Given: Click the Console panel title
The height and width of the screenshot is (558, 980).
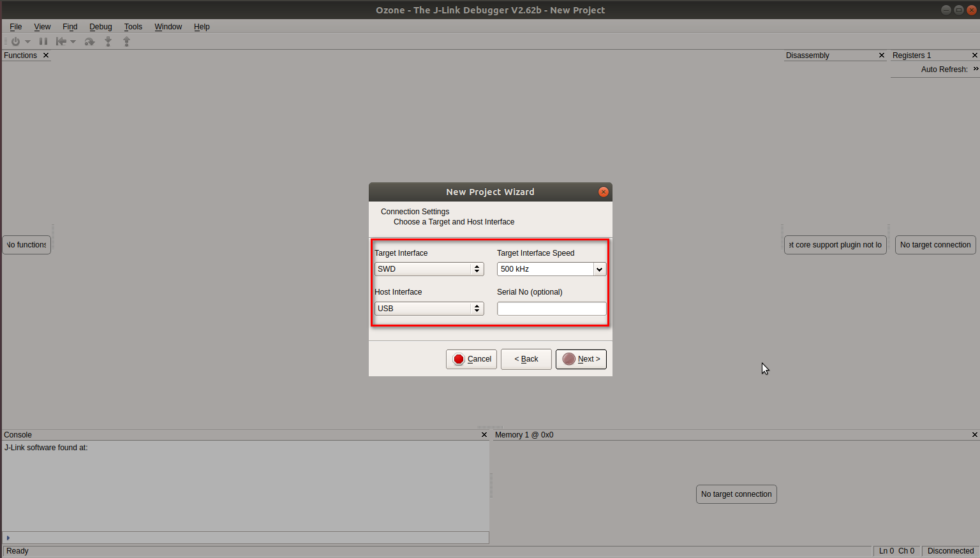Looking at the screenshot, I should 18,435.
